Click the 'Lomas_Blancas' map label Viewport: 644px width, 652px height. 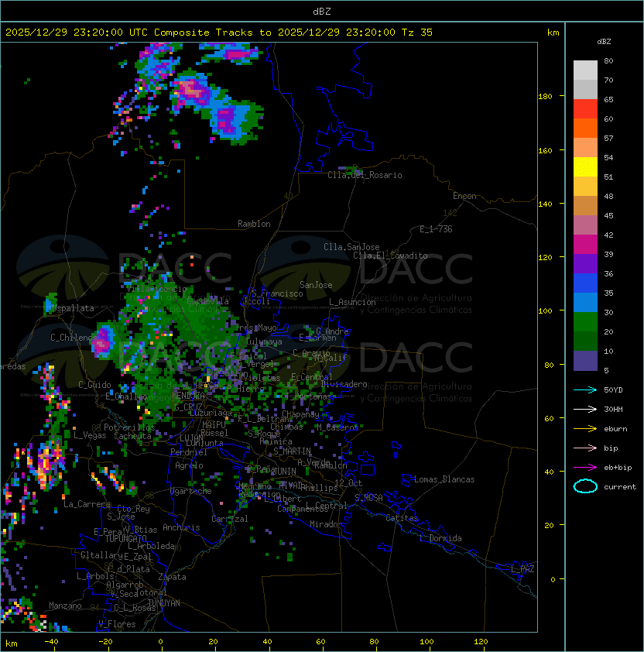point(444,479)
